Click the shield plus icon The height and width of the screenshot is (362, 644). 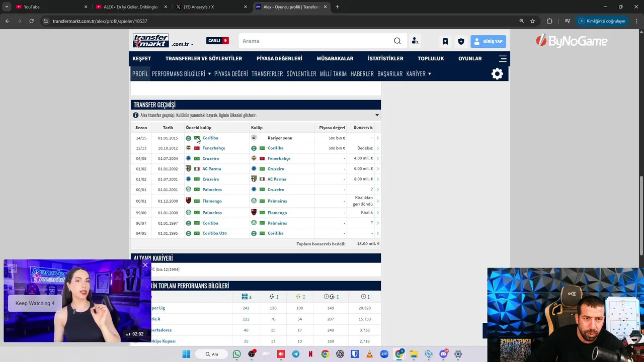pyautogui.click(x=461, y=41)
